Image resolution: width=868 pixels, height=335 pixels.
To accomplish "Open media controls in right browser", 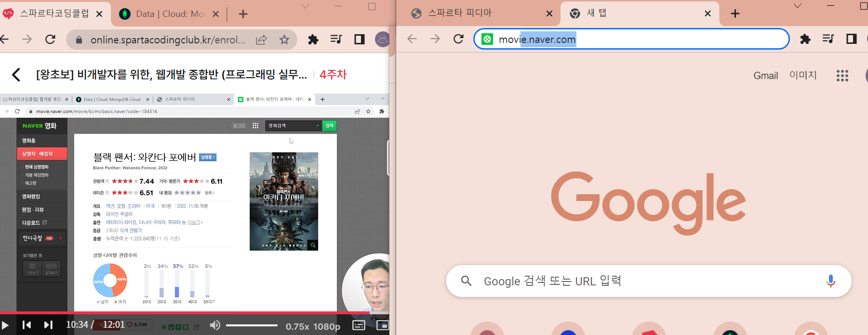I will point(828,39).
